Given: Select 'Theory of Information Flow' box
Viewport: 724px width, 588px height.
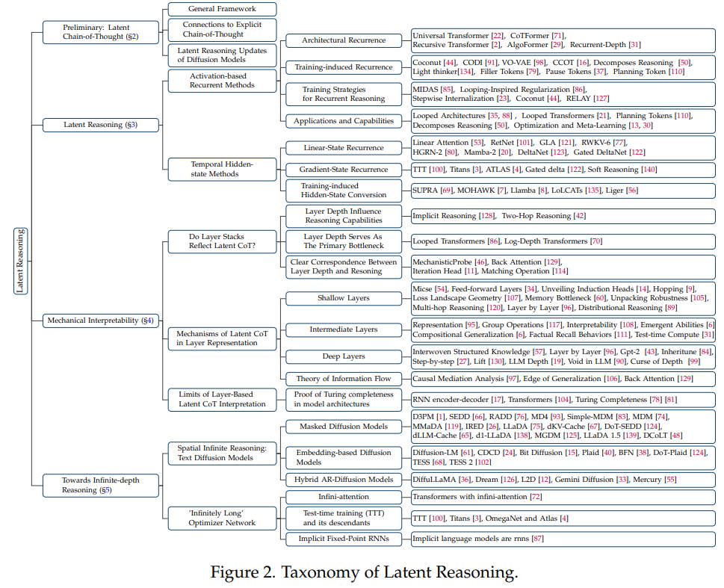Looking at the screenshot, I should pos(344,379).
